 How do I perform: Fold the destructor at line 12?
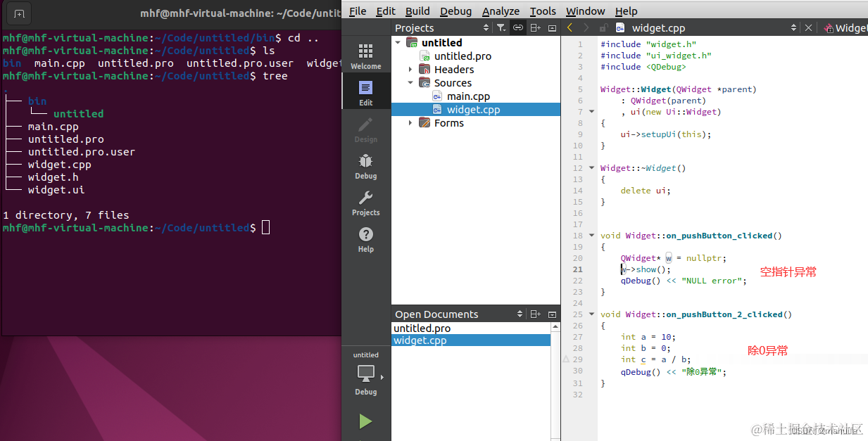click(592, 168)
